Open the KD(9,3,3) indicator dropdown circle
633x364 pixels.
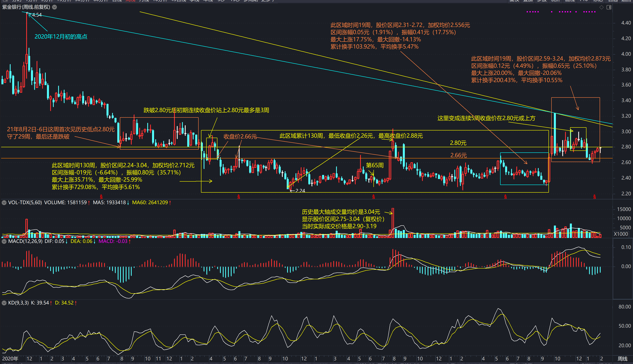pos(4,303)
